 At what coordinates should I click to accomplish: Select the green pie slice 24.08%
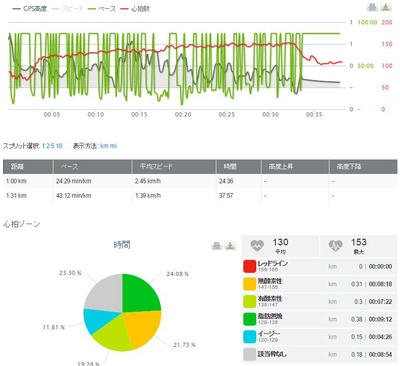[x=140, y=293]
